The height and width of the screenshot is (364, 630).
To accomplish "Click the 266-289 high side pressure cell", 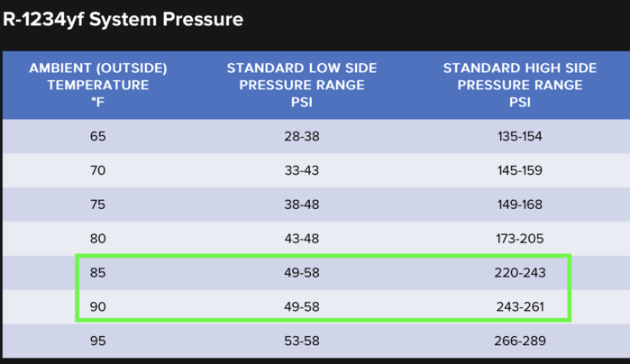I will (x=520, y=341).
